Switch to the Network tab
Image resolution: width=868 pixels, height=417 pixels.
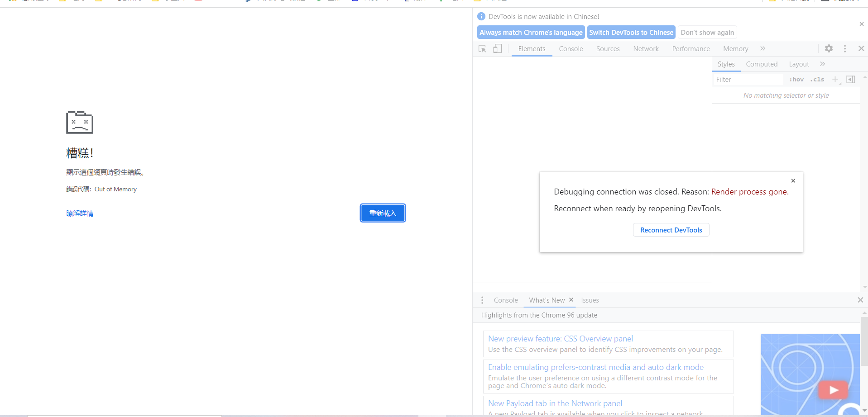tap(646, 49)
